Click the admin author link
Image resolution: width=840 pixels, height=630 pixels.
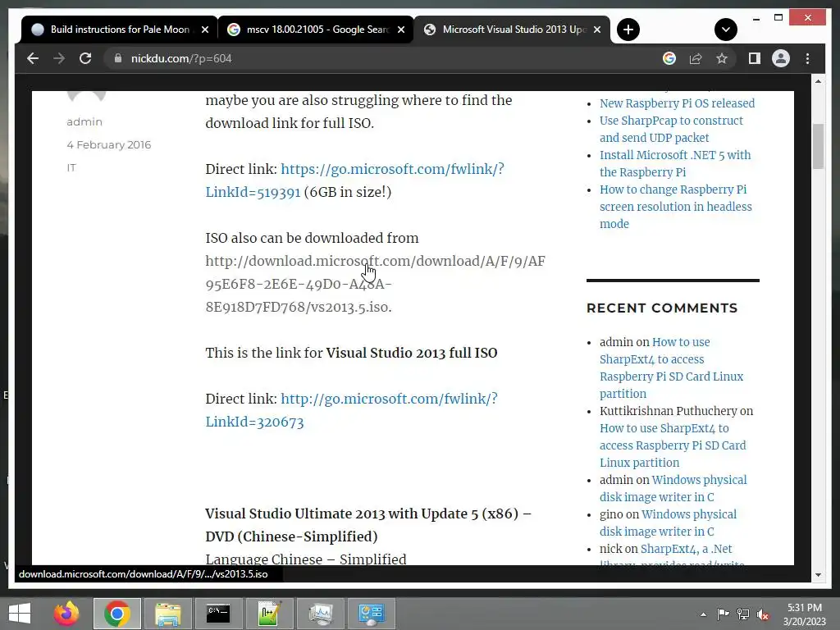pyautogui.click(x=84, y=121)
